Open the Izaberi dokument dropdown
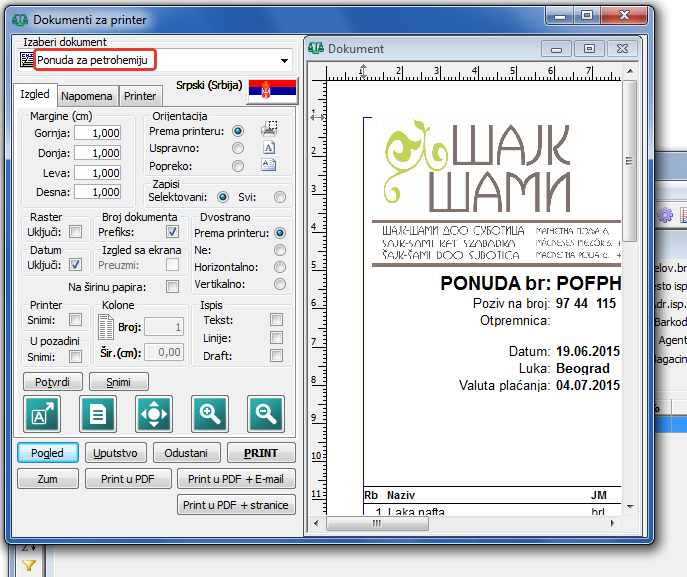 [x=284, y=61]
